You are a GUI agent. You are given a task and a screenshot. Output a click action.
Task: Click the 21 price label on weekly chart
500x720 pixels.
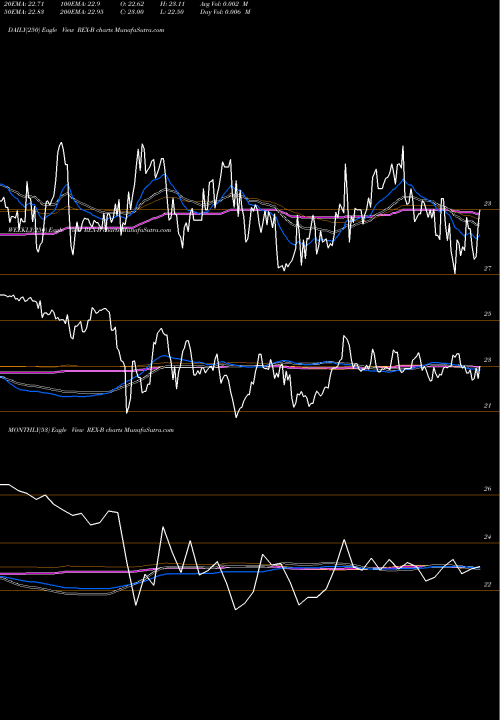(488, 406)
